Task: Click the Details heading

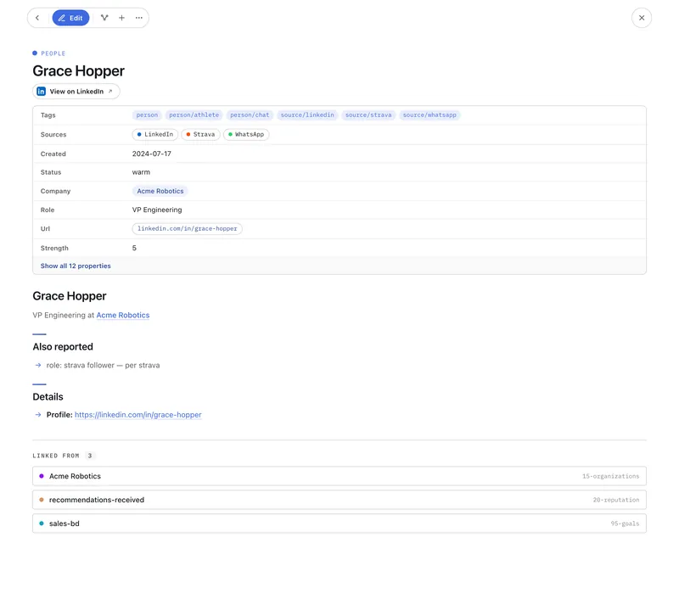Action: coord(48,397)
